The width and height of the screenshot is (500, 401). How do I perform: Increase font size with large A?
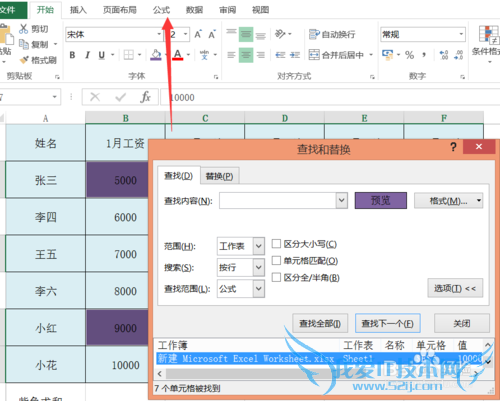(x=198, y=34)
